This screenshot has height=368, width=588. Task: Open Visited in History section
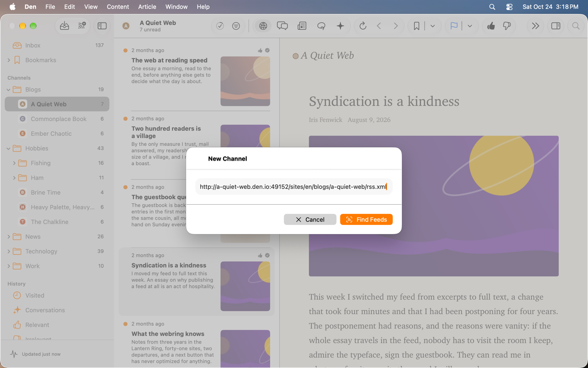point(57,296)
